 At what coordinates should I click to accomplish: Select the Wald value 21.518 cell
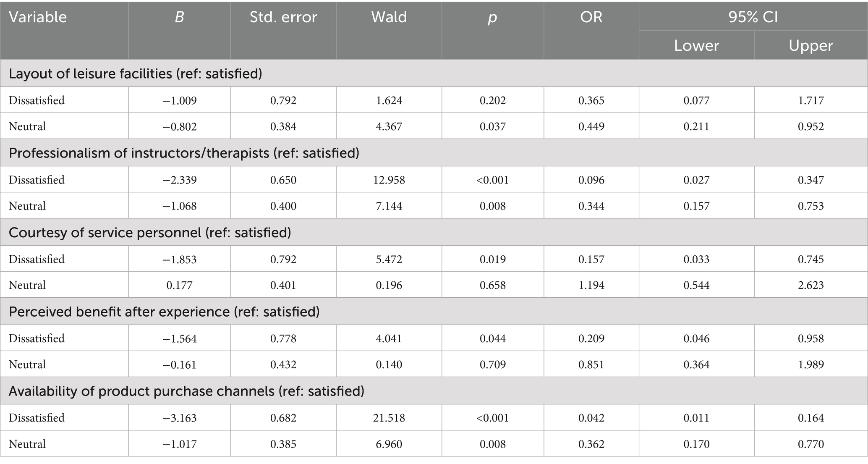click(x=389, y=418)
